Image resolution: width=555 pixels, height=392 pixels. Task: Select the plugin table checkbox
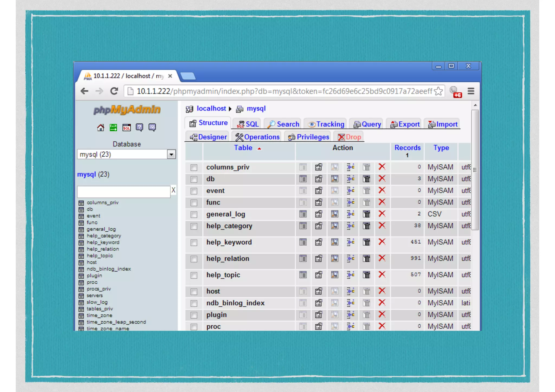pos(194,315)
